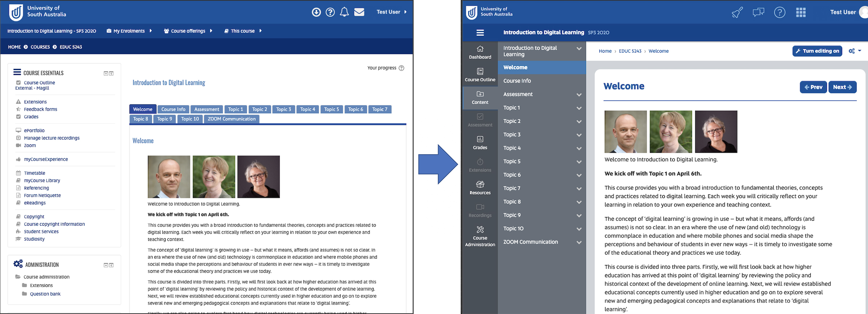The height and width of the screenshot is (314, 868).
Task: Click Assessment icon in new sidebar
Action: click(x=480, y=116)
